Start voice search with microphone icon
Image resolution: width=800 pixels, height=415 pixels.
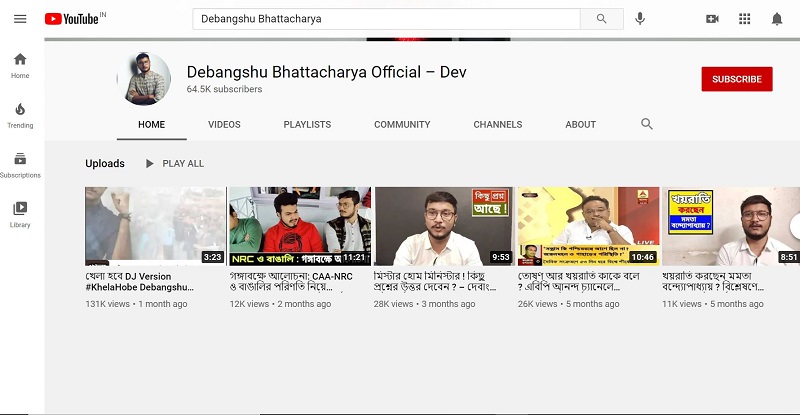click(x=640, y=19)
